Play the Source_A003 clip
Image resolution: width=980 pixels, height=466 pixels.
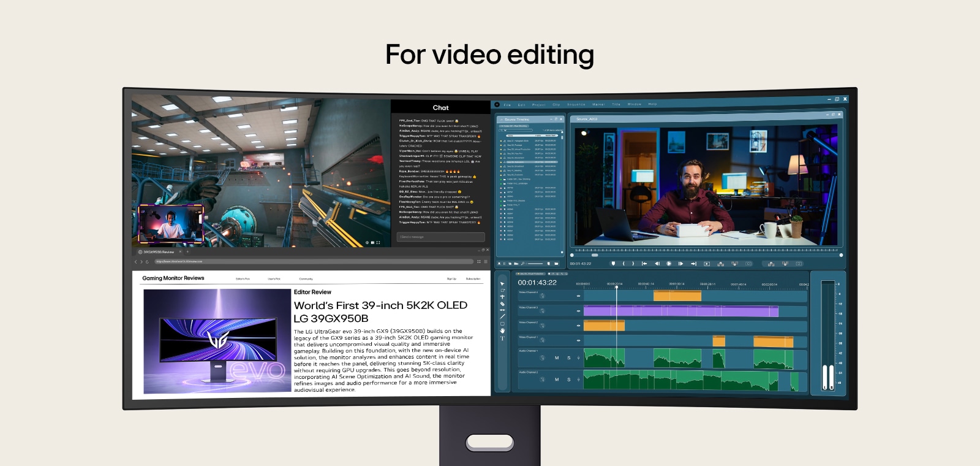tap(669, 264)
